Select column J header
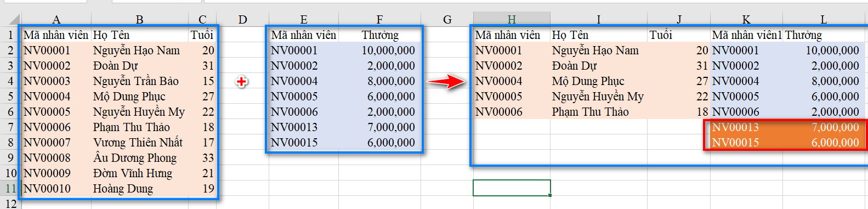Viewport: 868px width, 209px height. tap(679, 20)
